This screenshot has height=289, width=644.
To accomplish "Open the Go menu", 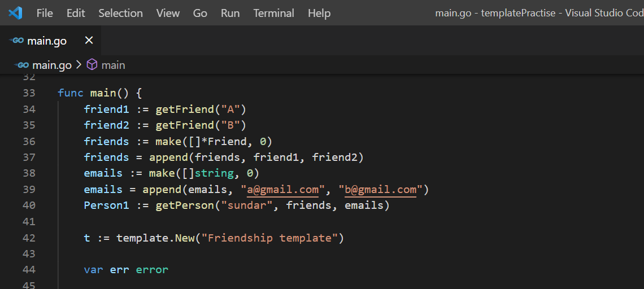I will pyautogui.click(x=200, y=13).
